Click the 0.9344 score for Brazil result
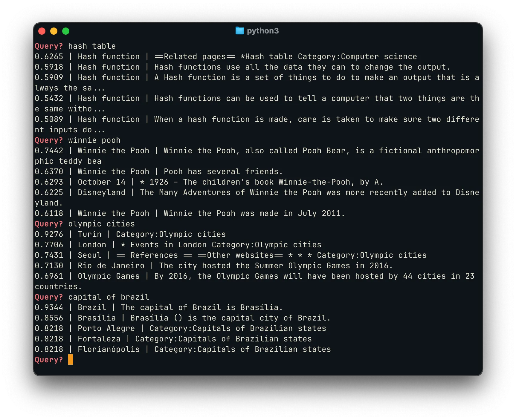Screen dimensions: 516x420 (49, 307)
